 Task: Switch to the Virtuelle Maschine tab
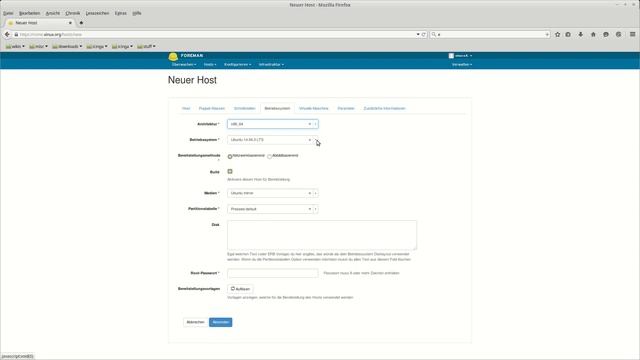[x=313, y=109]
